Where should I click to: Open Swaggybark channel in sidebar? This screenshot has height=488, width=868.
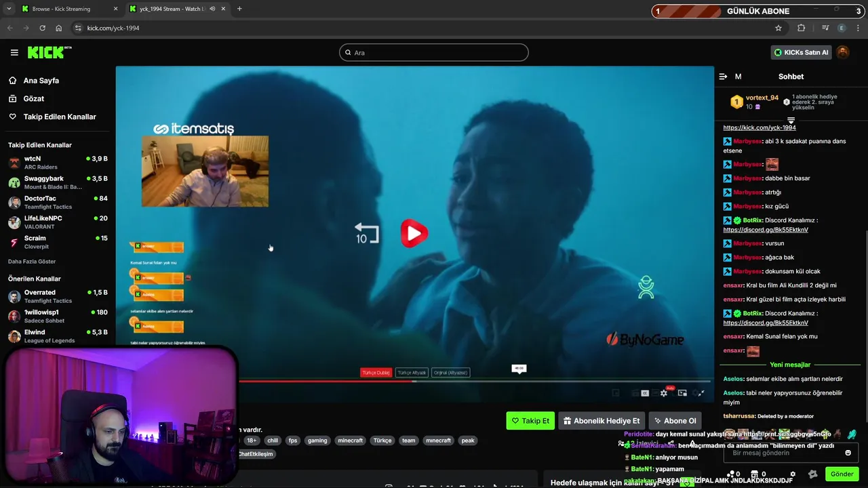(x=58, y=182)
